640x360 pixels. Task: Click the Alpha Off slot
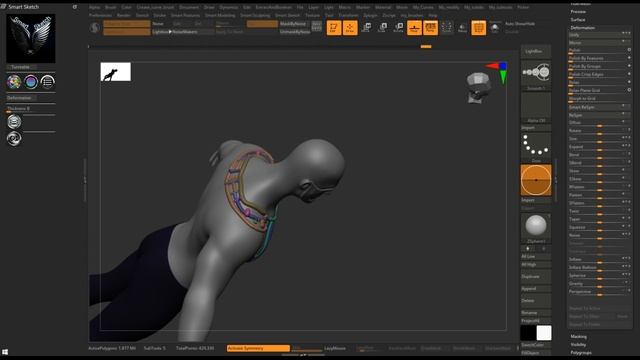click(x=536, y=107)
